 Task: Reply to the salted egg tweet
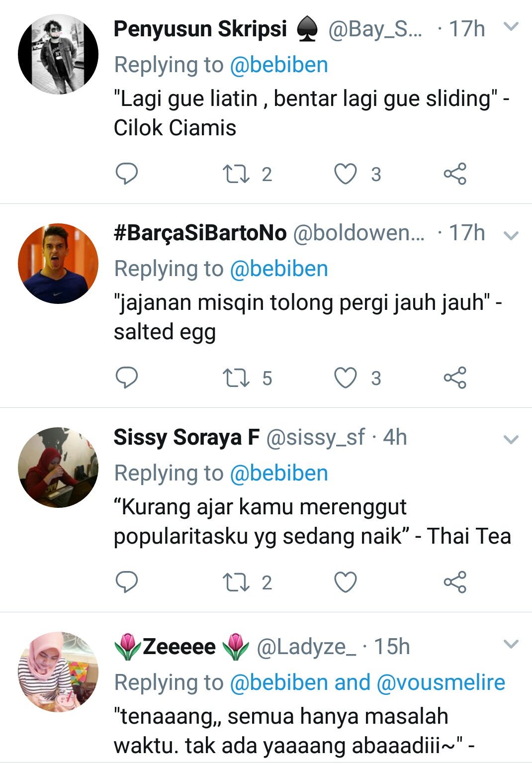126,378
